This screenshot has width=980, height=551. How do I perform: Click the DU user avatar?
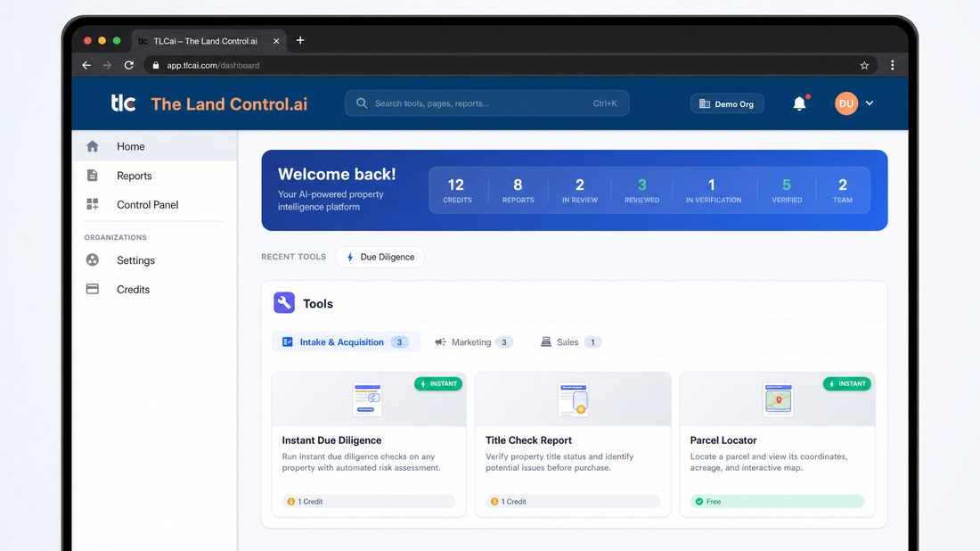(x=846, y=103)
